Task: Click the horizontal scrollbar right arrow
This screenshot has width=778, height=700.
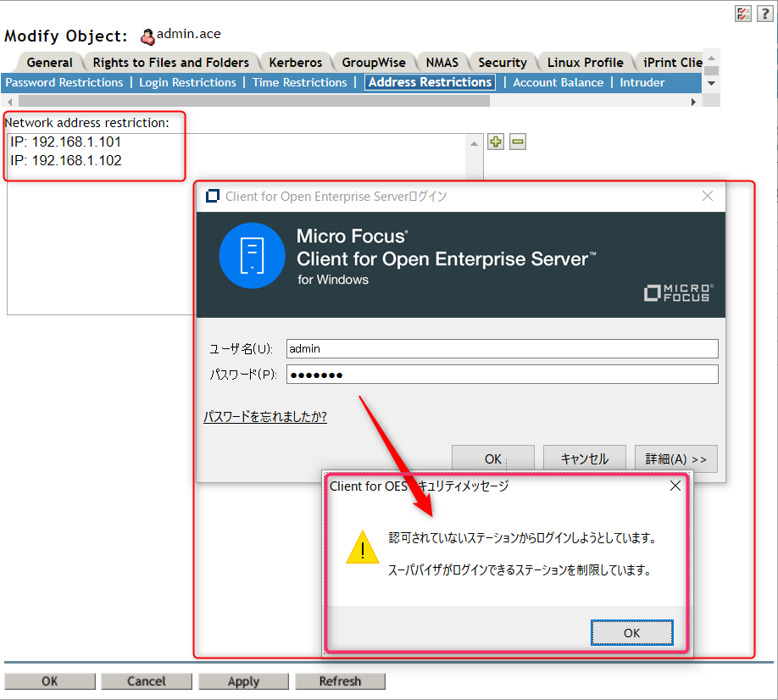Action: click(x=693, y=102)
